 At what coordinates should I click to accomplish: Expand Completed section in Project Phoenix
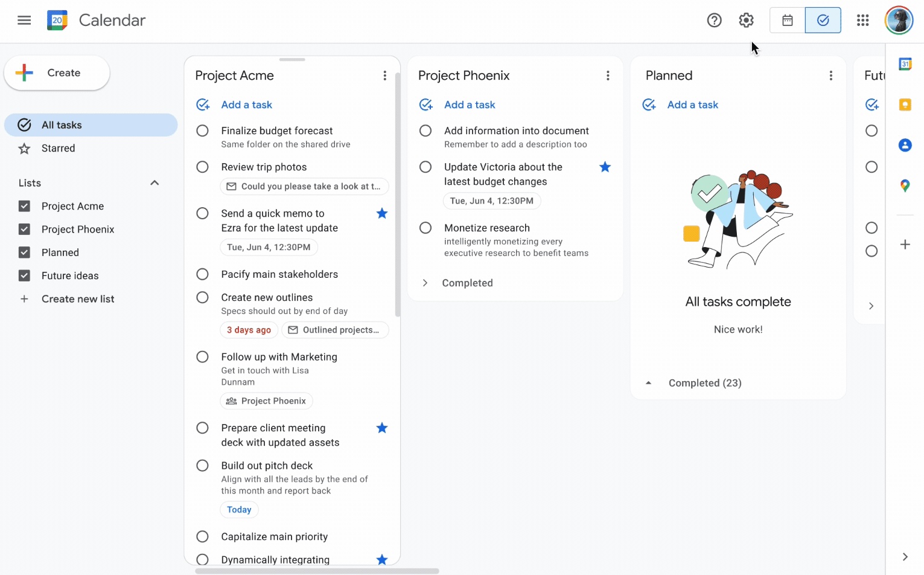(425, 283)
